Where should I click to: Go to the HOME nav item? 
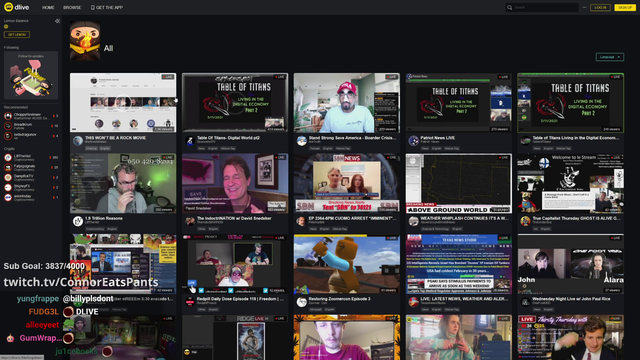coord(48,7)
